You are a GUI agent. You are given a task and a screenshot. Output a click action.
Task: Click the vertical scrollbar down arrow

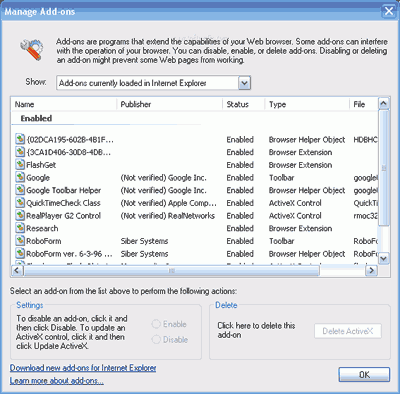coord(384,258)
